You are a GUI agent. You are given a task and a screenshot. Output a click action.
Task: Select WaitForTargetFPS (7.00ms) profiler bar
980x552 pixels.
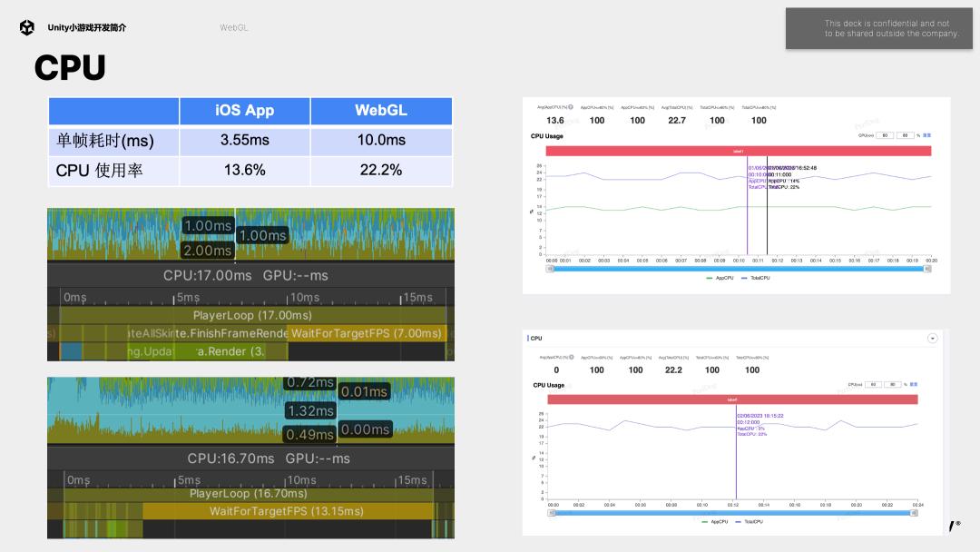367,333
